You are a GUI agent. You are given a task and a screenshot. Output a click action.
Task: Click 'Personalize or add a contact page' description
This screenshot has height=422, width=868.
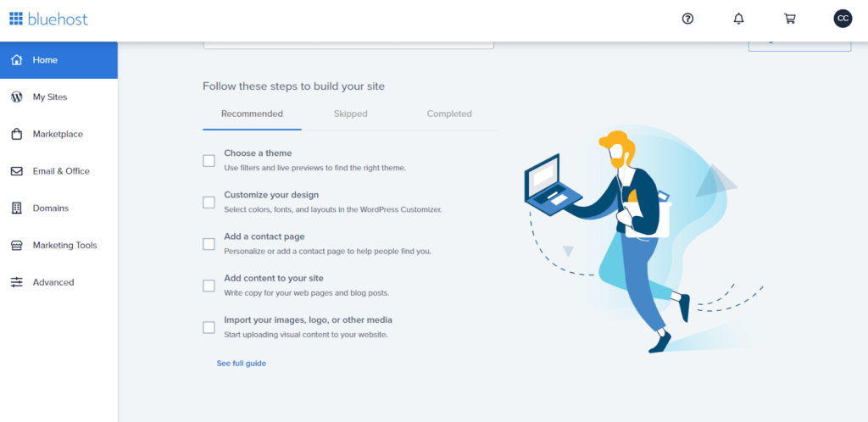328,251
